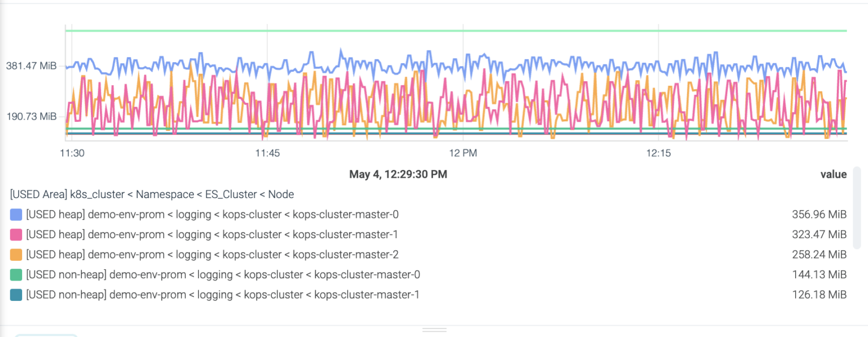Click the drag handle below the legend

[434, 330]
